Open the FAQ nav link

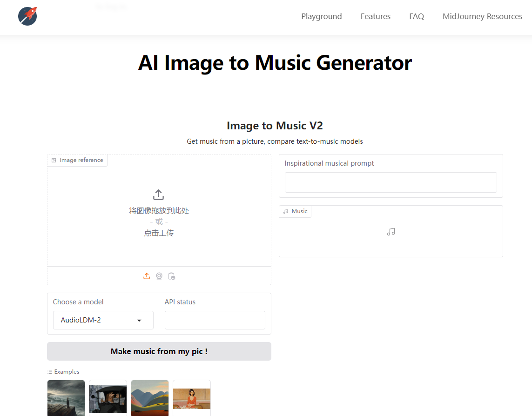416,16
